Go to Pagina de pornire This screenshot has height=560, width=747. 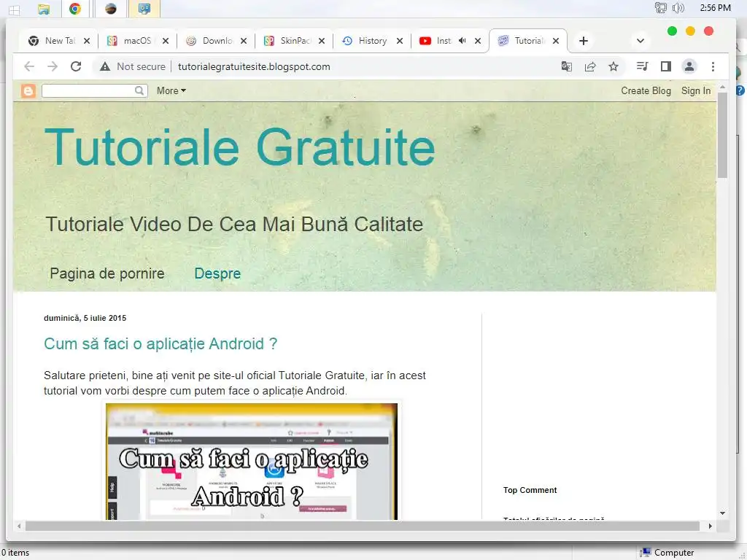(x=107, y=273)
